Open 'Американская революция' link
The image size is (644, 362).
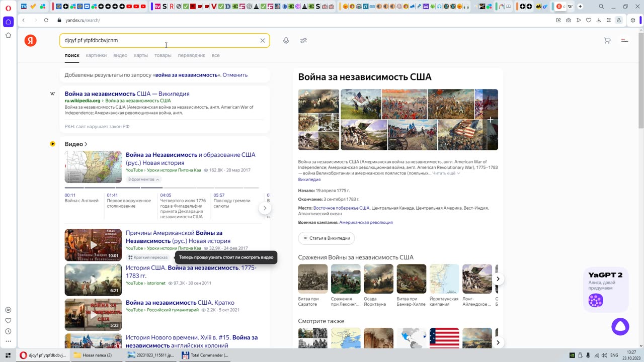coord(366,222)
